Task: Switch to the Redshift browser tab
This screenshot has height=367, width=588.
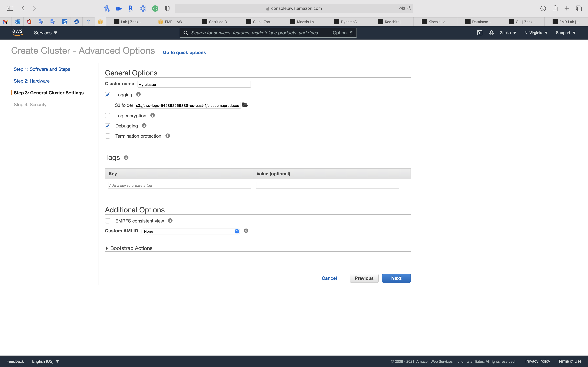Action: pyautogui.click(x=392, y=22)
